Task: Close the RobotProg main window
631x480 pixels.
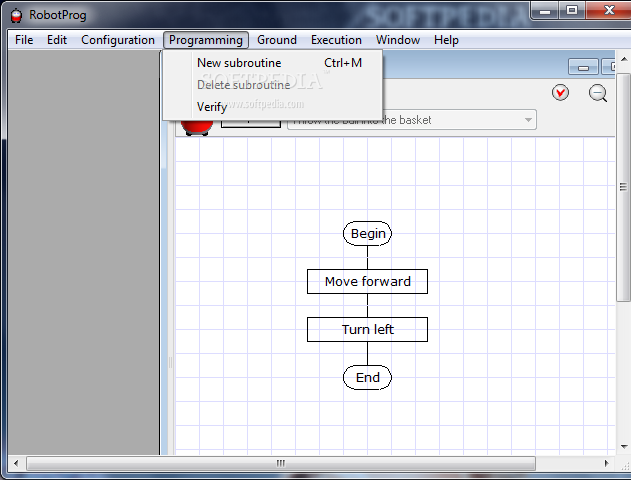Action: 609,10
